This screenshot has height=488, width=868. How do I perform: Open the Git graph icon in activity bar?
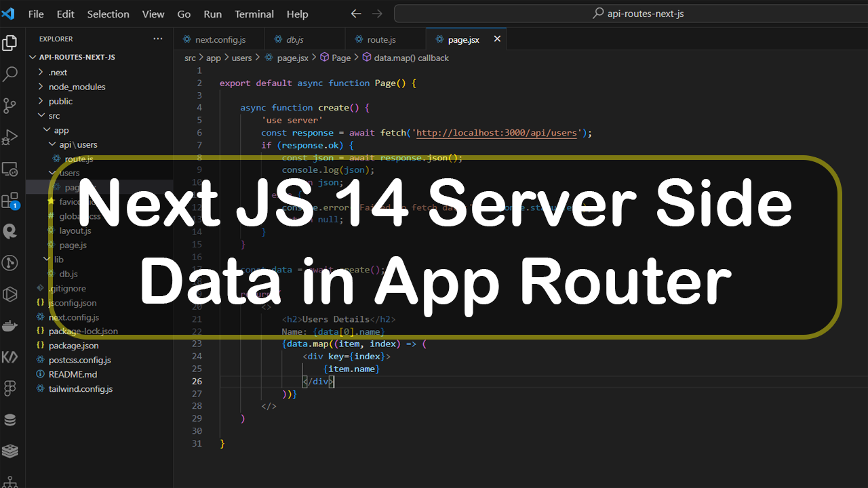10,263
